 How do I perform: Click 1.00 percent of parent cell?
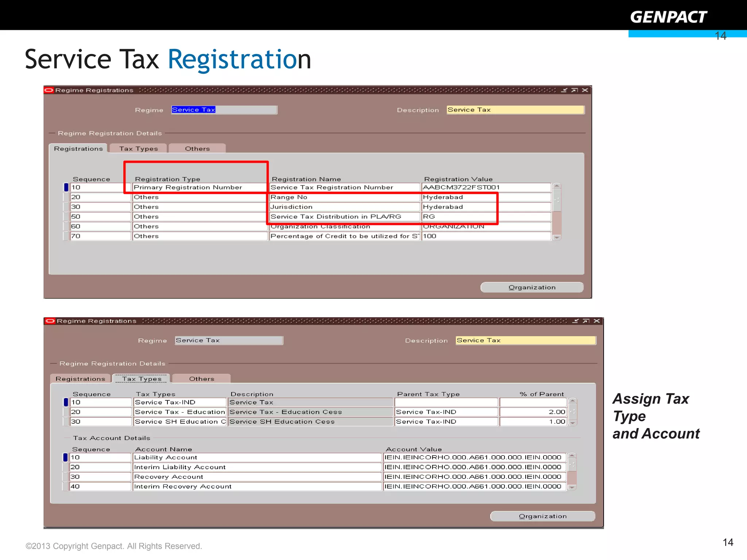533,422
